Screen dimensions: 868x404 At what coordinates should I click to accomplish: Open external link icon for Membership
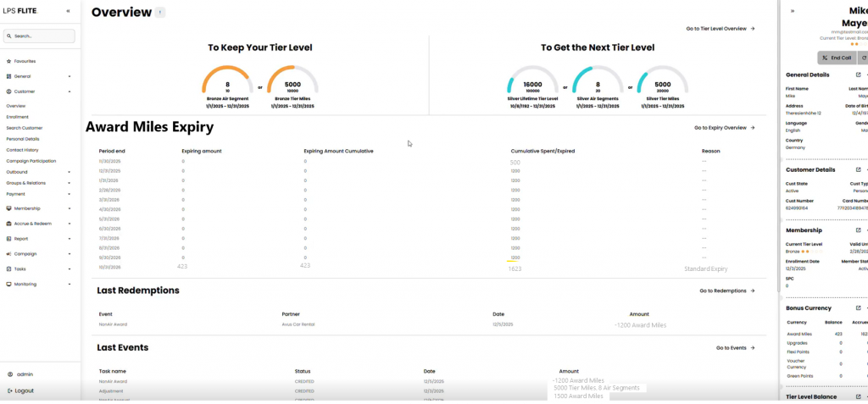point(858,230)
